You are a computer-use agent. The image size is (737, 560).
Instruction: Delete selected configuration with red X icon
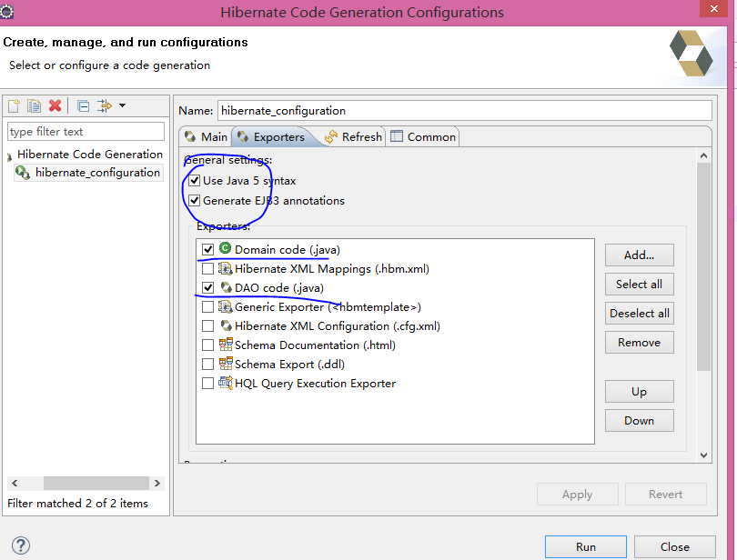pos(55,105)
